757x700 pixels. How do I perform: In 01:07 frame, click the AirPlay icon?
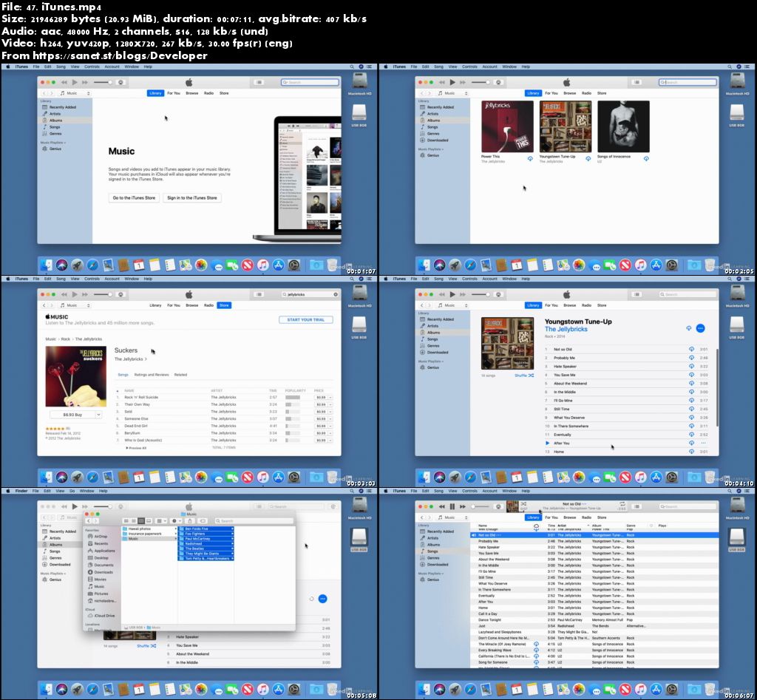tap(120, 82)
